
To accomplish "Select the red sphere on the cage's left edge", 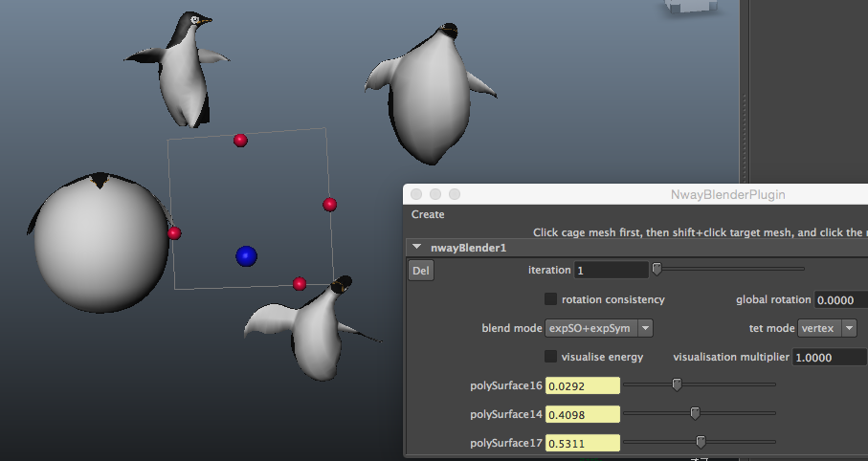I will [x=174, y=233].
